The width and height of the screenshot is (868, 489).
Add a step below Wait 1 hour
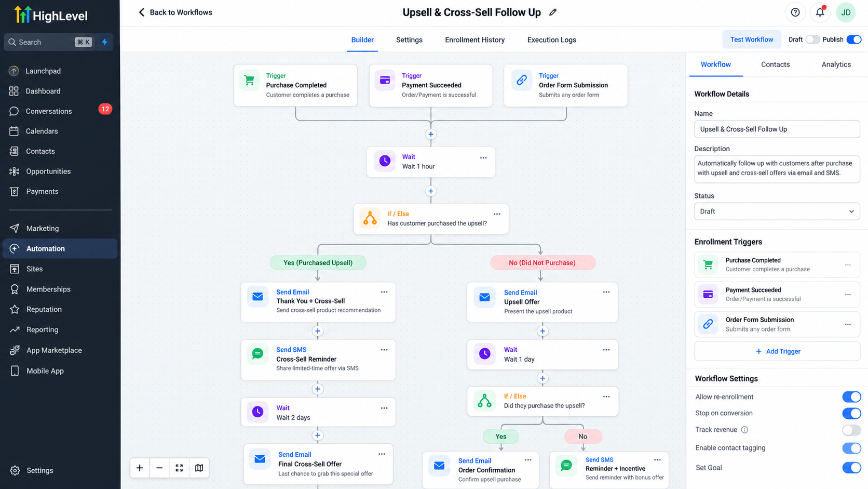[431, 191]
